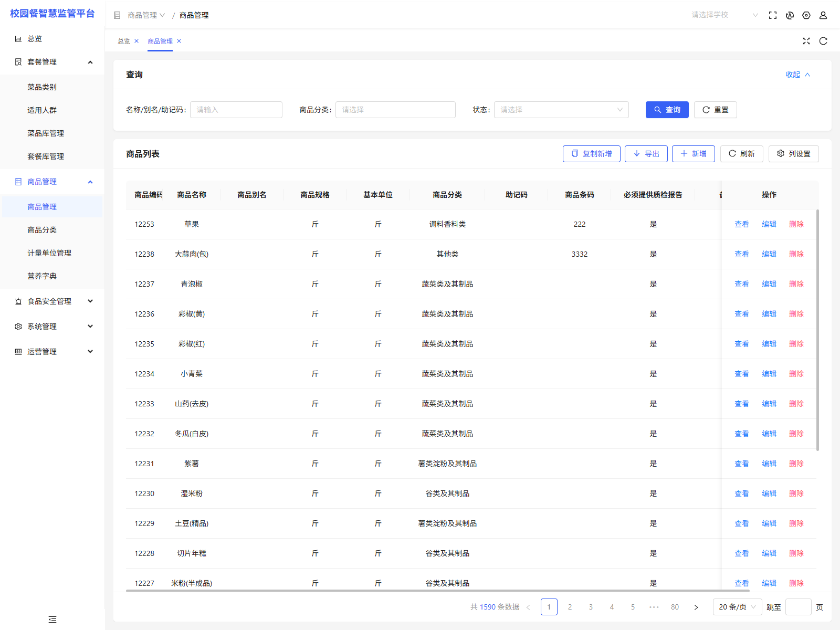This screenshot has height=630, width=840.
Task: Click the fullscreen icon in top header
Action: point(772,15)
